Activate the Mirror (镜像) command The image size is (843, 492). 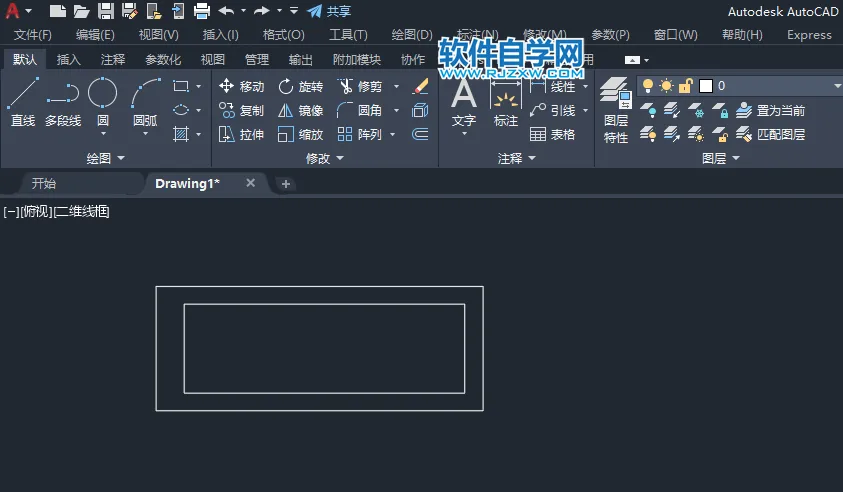[301, 110]
